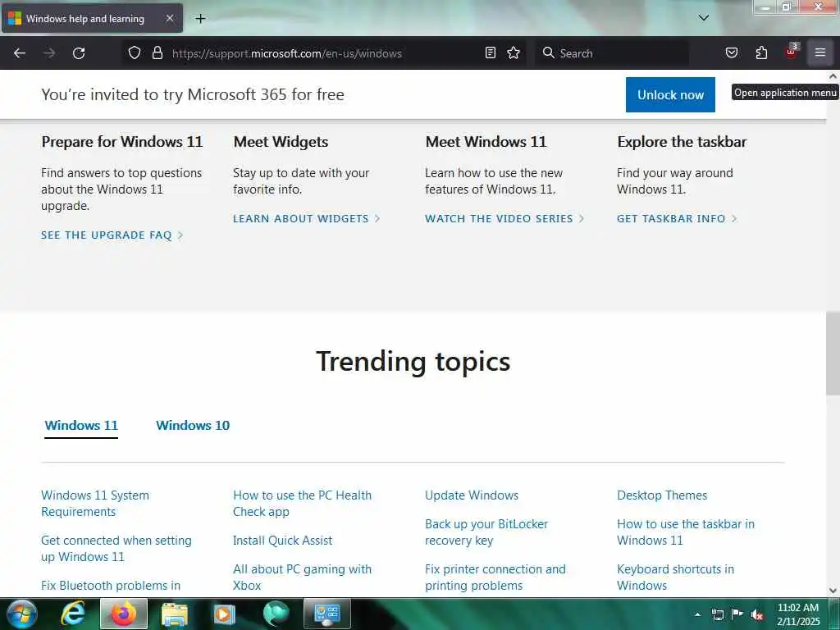840x630 pixels.
Task: List all tabs dropdown arrow
Action: coord(703,18)
